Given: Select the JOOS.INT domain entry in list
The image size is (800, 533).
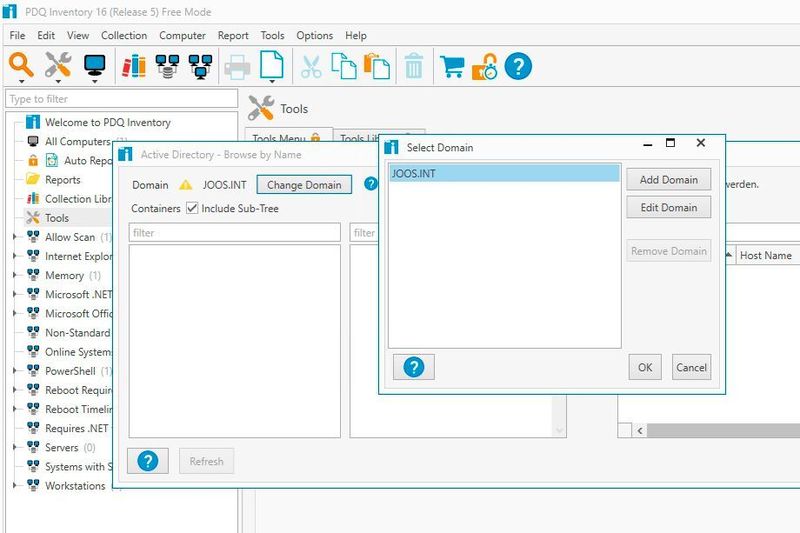Looking at the screenshot, I should (505, 173).
